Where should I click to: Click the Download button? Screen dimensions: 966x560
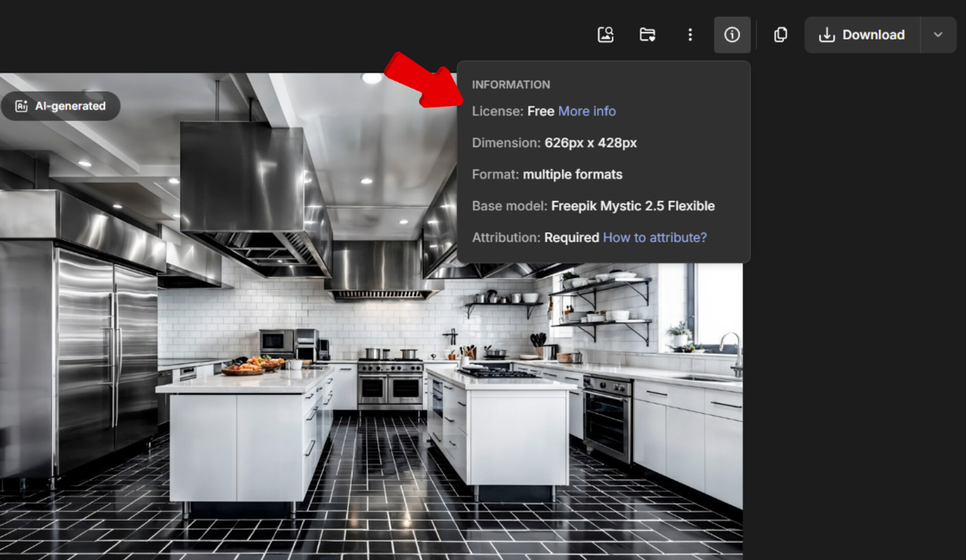point(862,35)
